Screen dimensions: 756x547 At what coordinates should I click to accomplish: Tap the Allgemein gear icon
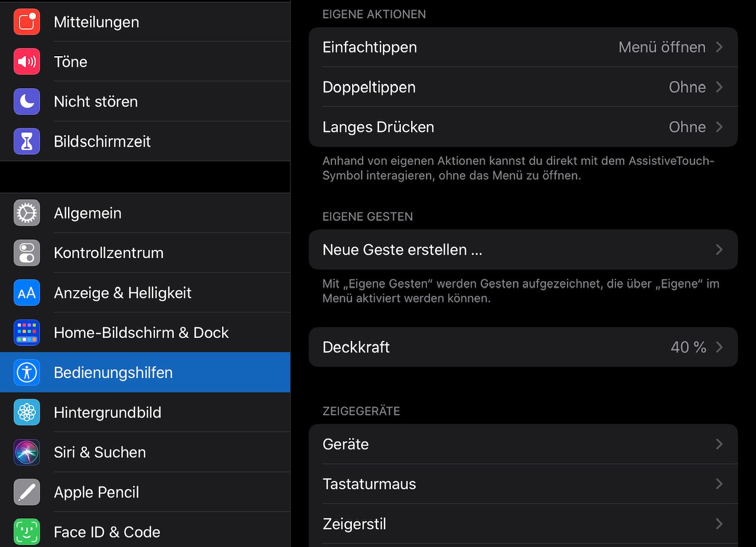pos(27,213)
